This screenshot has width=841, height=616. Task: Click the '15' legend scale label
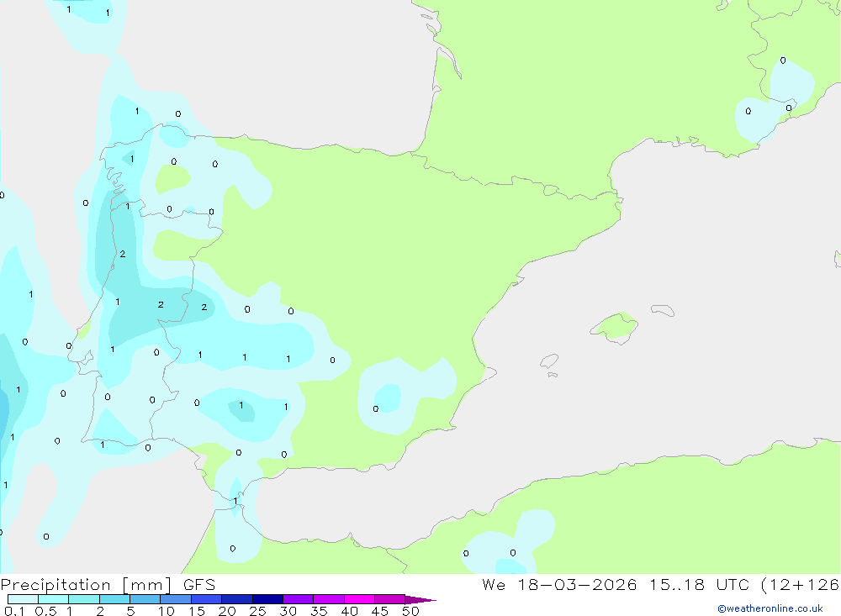click(197, 611)
